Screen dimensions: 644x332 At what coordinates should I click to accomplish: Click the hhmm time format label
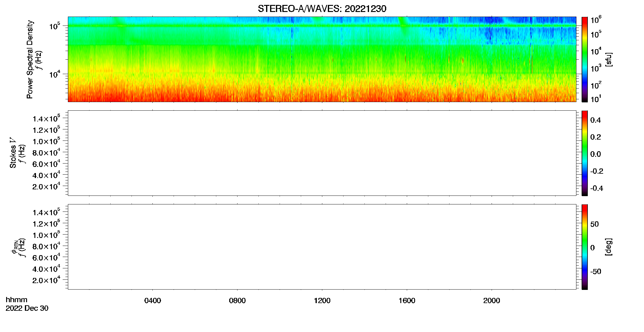[17, 300]
